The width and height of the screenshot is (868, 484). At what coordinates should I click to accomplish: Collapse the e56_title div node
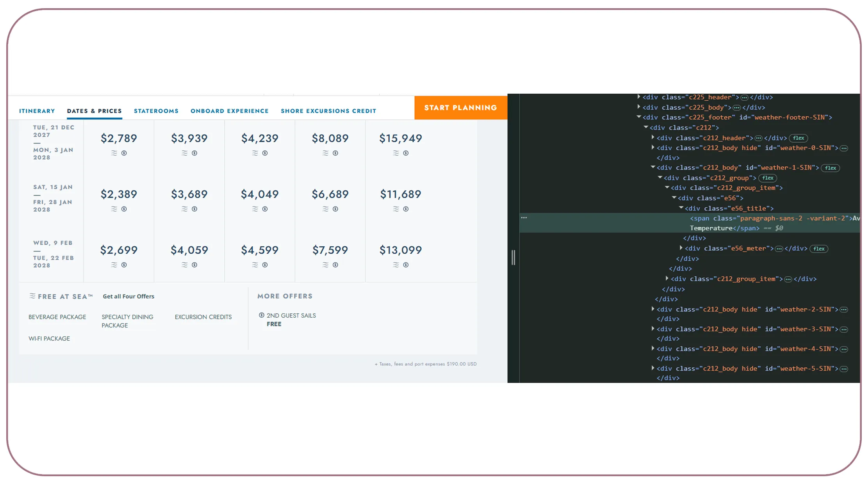681,208
